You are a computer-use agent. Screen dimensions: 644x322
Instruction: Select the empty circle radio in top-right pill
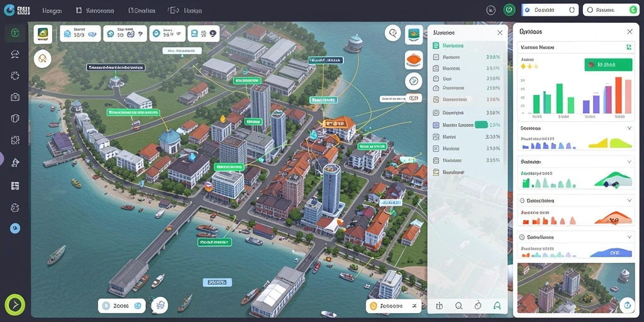pos(590,10)
